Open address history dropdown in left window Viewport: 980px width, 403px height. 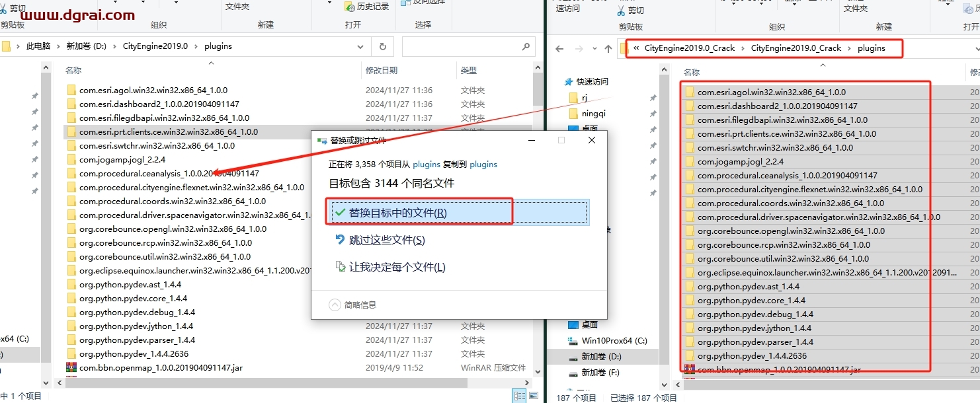[360, 47]
